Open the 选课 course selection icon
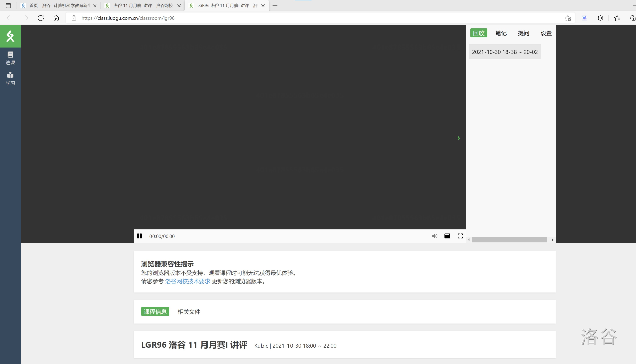This screenshot has width=636, height=364. (10, 58)
